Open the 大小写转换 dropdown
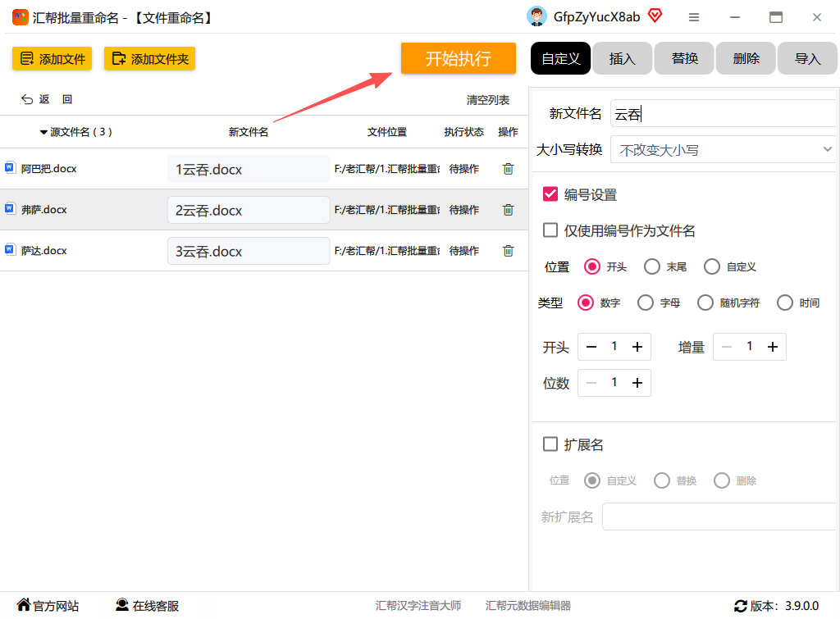The width and height of the screenshot is (840, 619). (x=722, y=150)
